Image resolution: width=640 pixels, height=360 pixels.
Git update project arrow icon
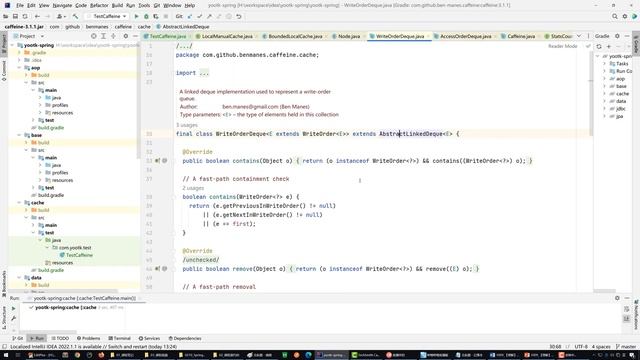[190, 16]
